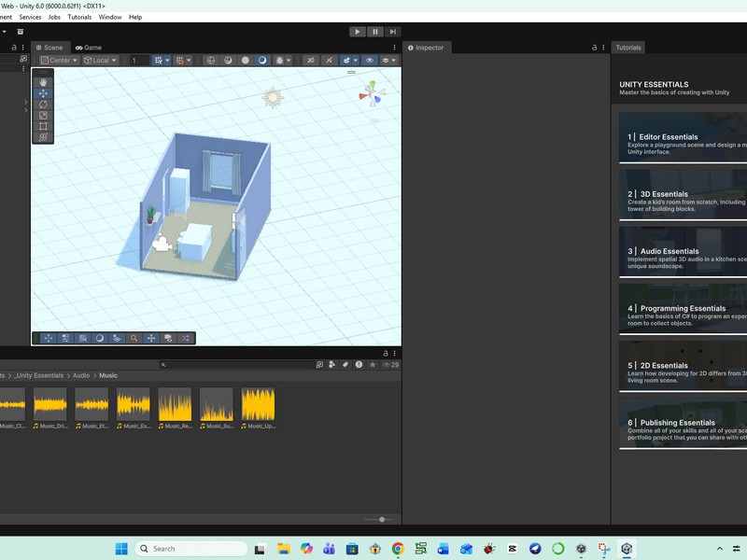Click the scene orientation gizmo
The height and width of the screenshot is (560, 747).
point(373,94)
